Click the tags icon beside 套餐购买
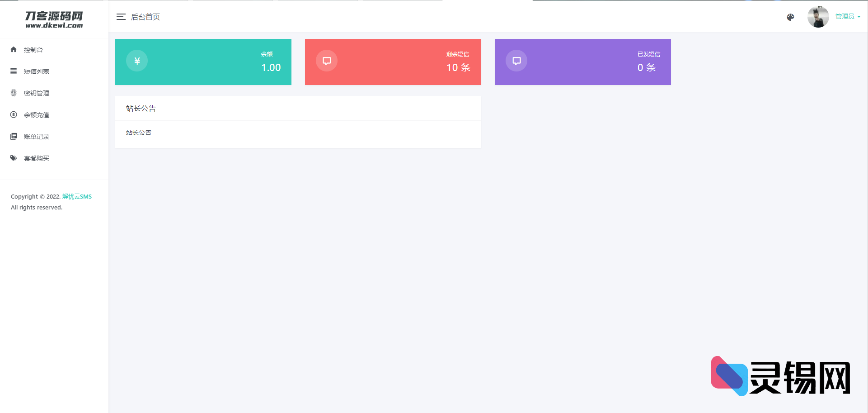 pos(14,158)
